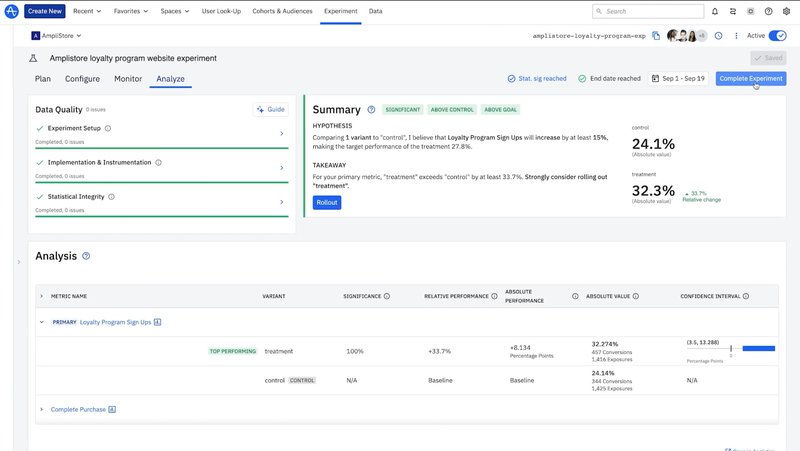Click the info icon beside Confidence Interval
The image size is (800, 451).
coord(746,296)
